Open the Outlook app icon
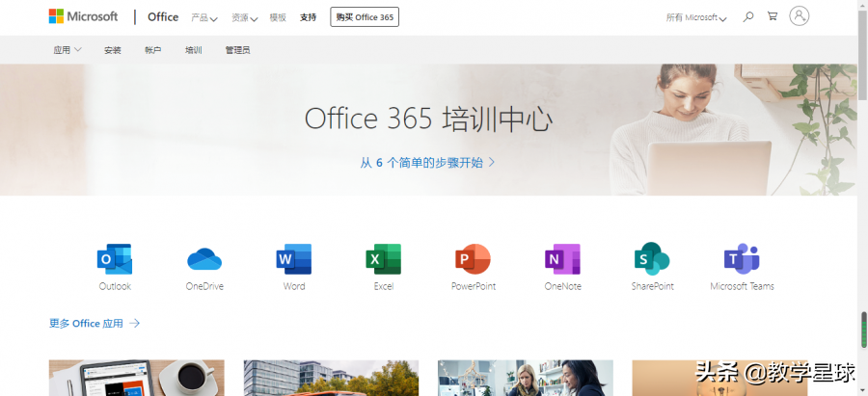The width and height of the screenshot is (868, 396). pyautogui.click(x=115, y=259)
